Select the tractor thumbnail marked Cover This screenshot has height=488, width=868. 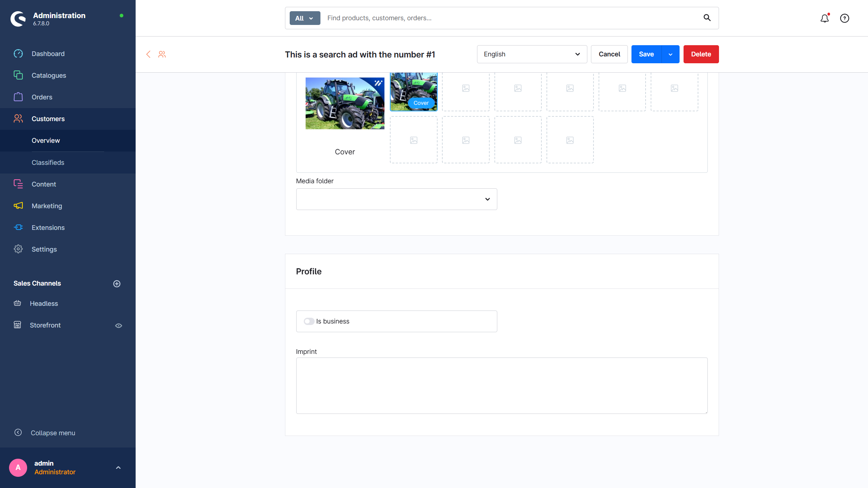pyautogui.click(x=413, y=91)
